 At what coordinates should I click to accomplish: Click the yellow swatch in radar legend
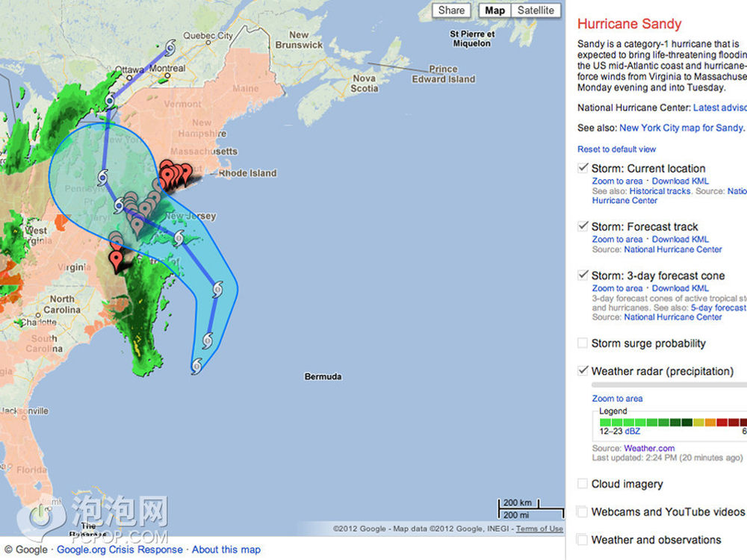pos(698,422)
